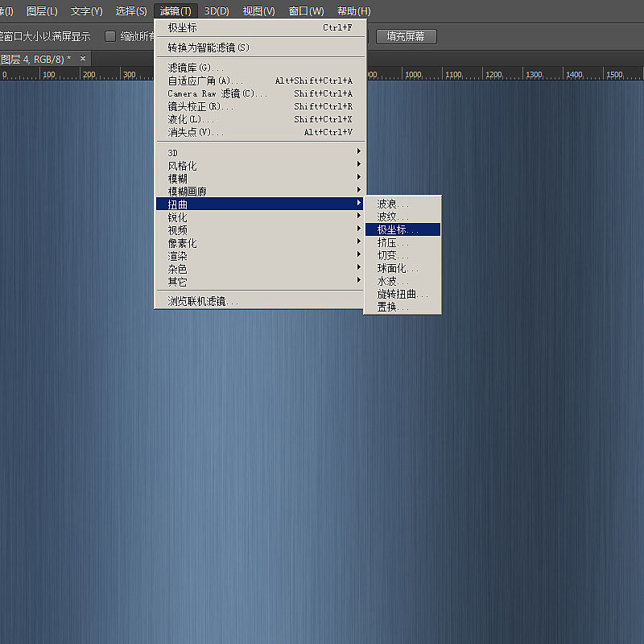Choose 波浪 distort filter
The height and width of the screenshot is (644, 644).
coord(402,204)
